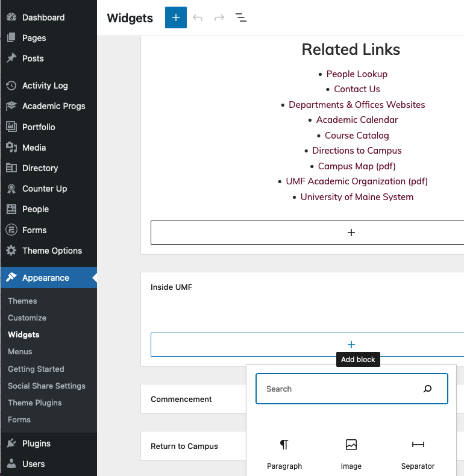Viewport: 464px width, 476px height.
Task: Open Menus under Appearance
Action: click(20, 351)
